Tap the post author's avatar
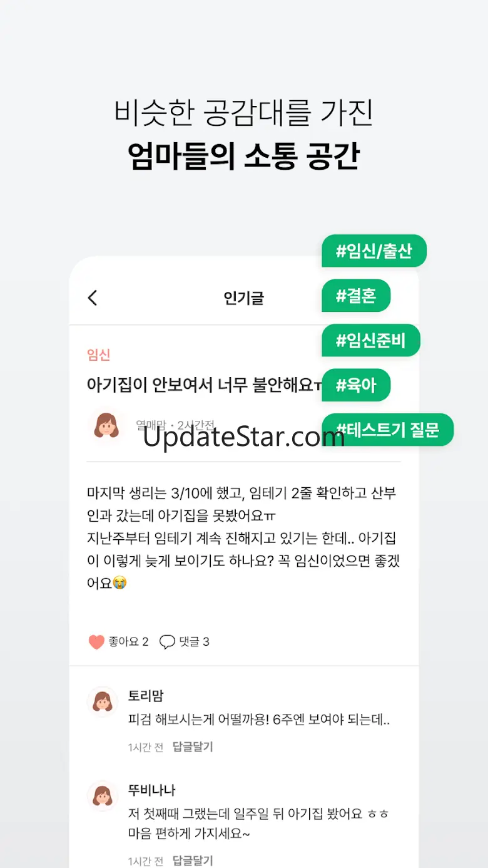The width and height of the screenshot is (488, 868). pyautogui.click(x=106, y=425)
